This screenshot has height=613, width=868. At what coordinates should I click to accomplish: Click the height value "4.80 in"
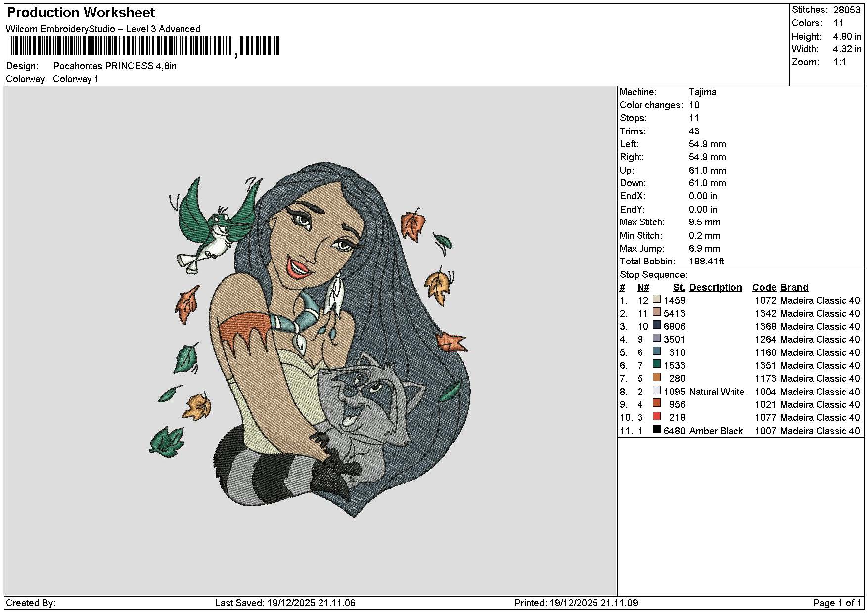click(847, 37)
